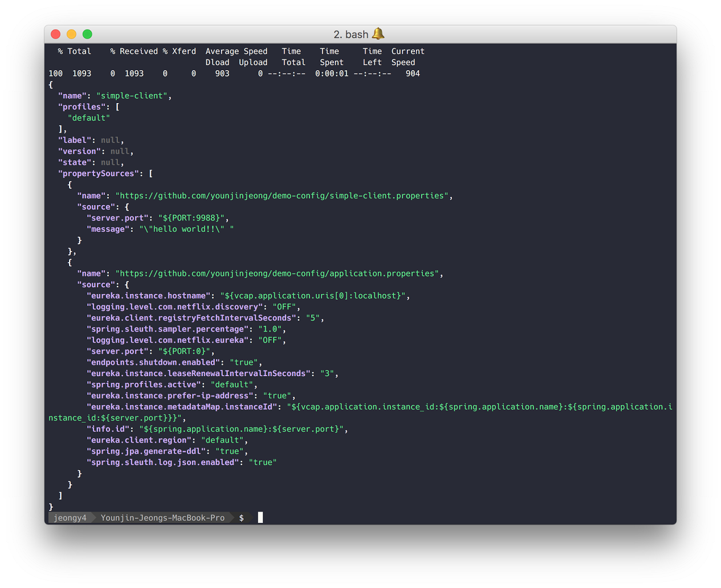Click the "Average Speed" curl column header
This screenshot has height=588, width=721.
pyautogui.click(x=236, y=52)
